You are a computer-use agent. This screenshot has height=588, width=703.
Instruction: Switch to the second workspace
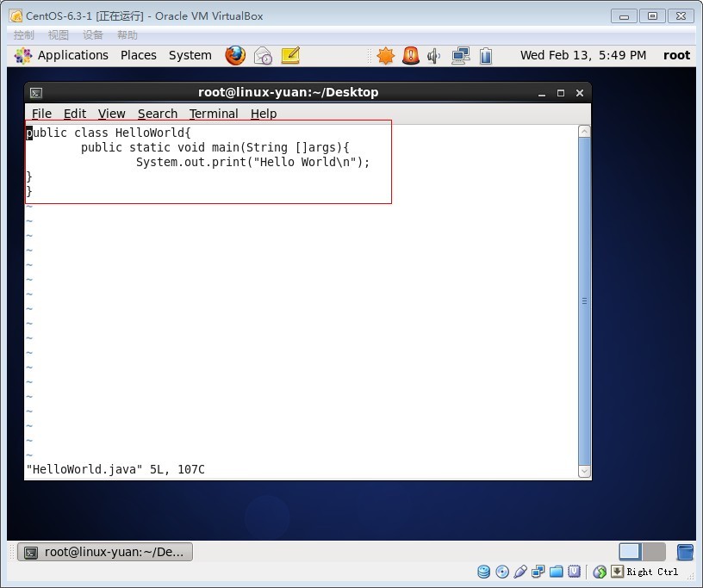[x=654, y=552]
